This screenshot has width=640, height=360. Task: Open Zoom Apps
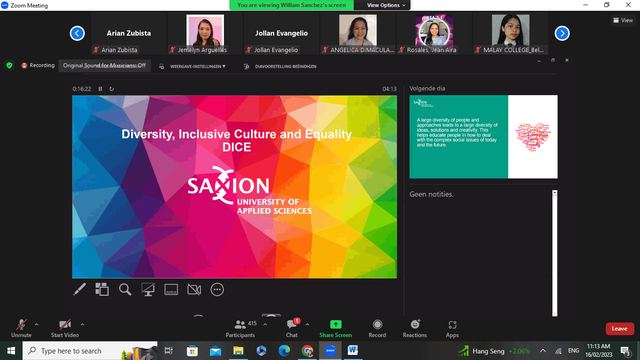(452, 328)
